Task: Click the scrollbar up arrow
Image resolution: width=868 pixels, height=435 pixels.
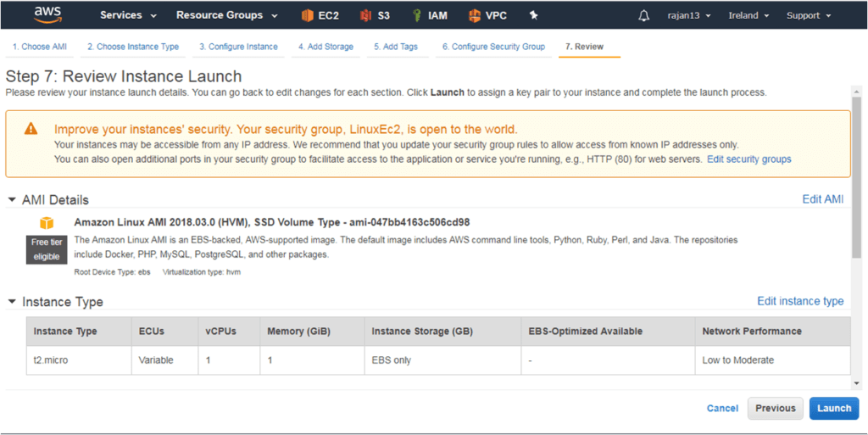Action: (856, 92)
